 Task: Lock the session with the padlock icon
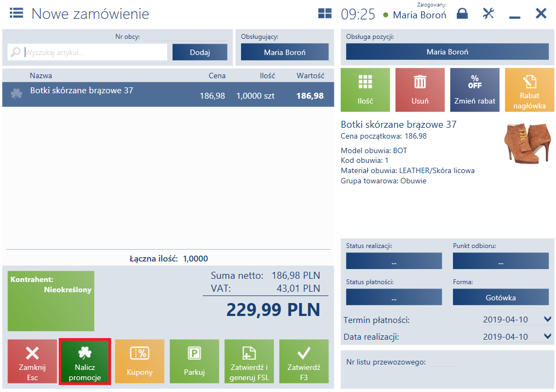coord(462,13)
